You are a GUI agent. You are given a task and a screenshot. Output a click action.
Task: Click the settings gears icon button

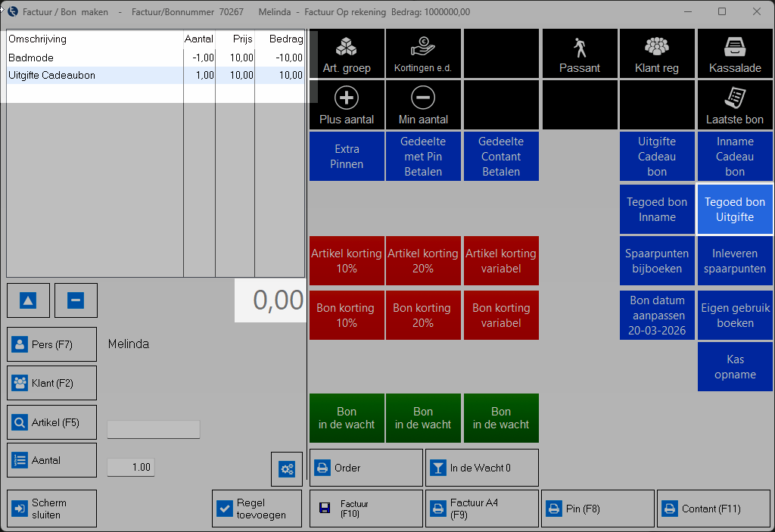(287, 469)
